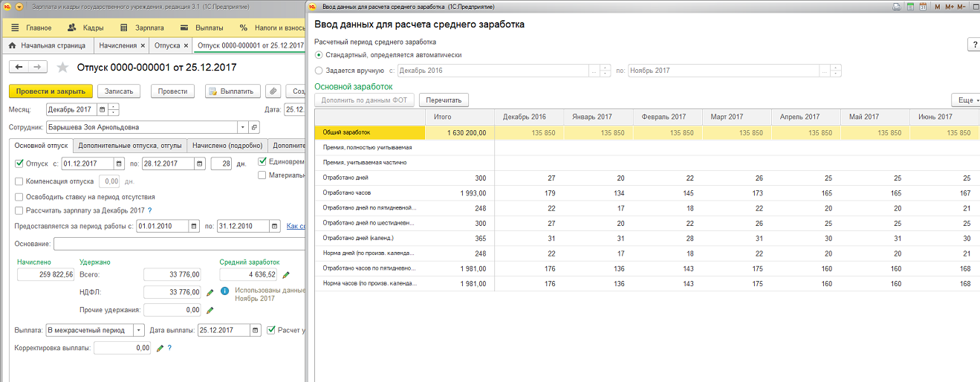Toggle the Единовременная выплата checkbox
The height and width of the screenshot is (382, 980).
[x=262, y=161]
